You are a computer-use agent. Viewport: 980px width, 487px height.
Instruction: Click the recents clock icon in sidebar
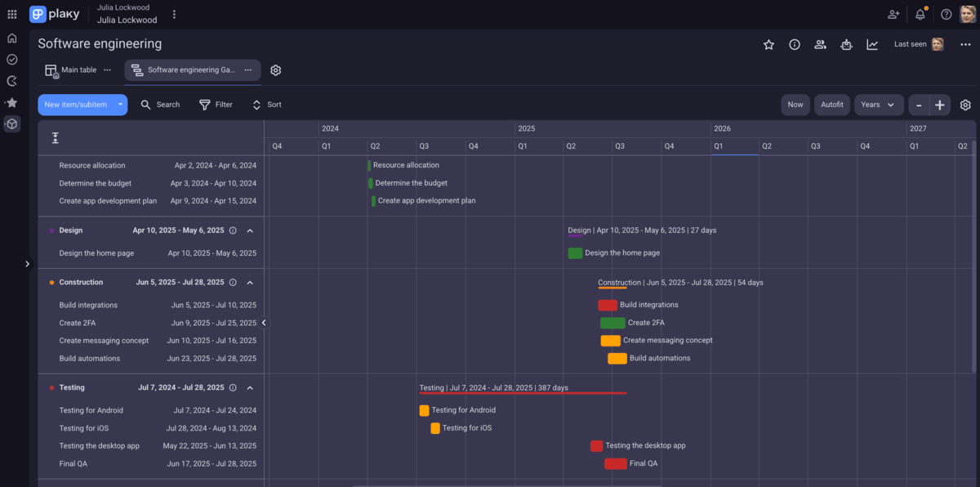(11, 80)
